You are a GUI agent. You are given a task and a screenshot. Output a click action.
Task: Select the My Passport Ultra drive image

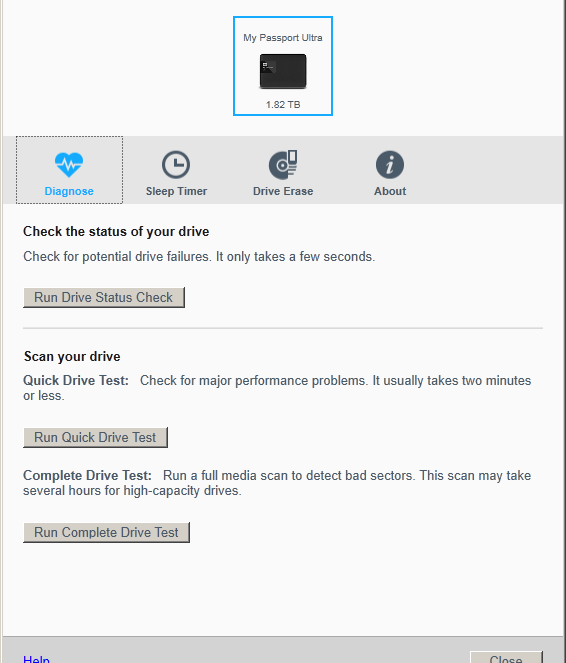click(x=283, y=71)
